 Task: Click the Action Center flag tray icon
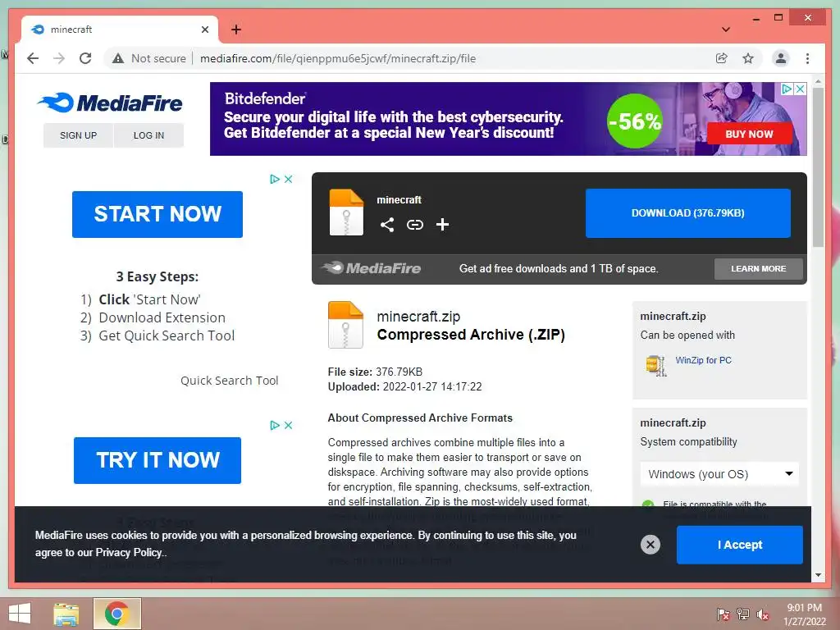[x=723, y=614]
